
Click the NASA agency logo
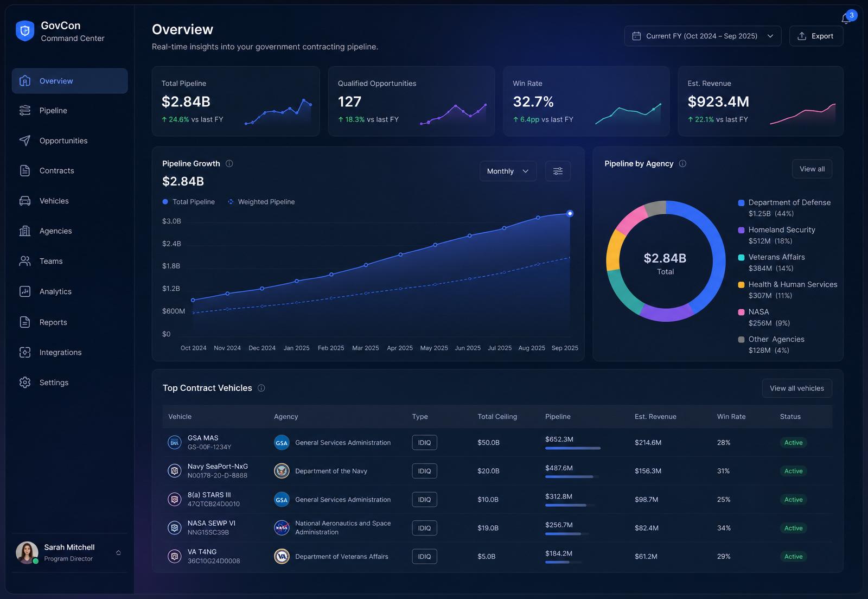(x=282, y=527)
